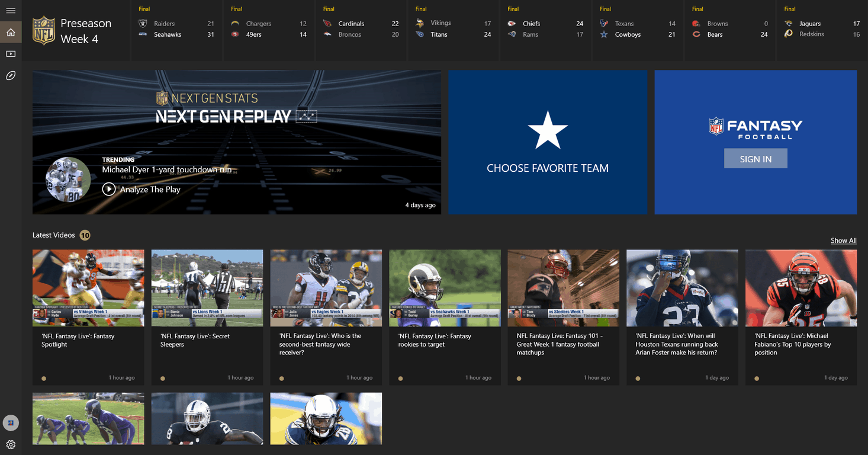Open Settings gear icon
The height and width of the screenshot is (455, 868).
coord(11,444)
